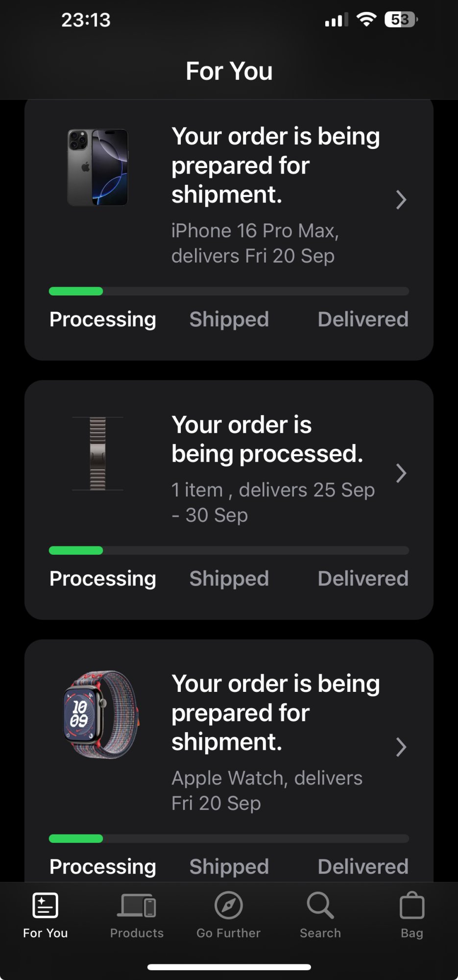The width and height of the screenshot is (458, 980).
Task: Select the Search tab label
Action: coord(320,933)
